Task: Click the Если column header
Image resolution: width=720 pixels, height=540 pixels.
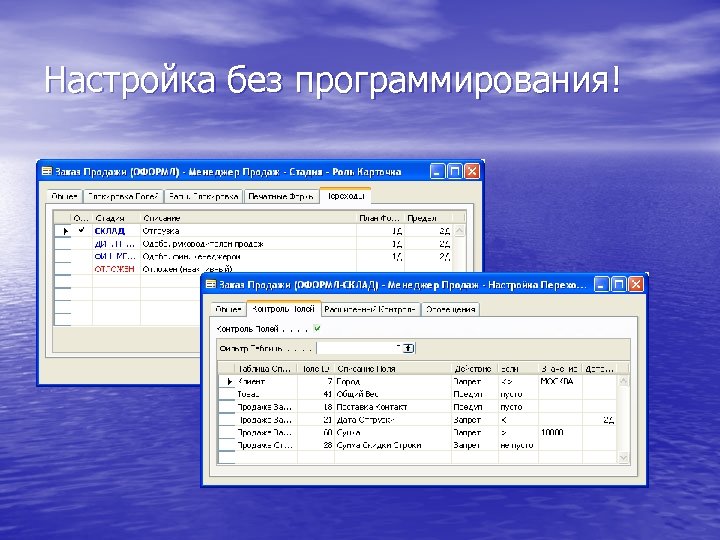Action: [518, 368]
